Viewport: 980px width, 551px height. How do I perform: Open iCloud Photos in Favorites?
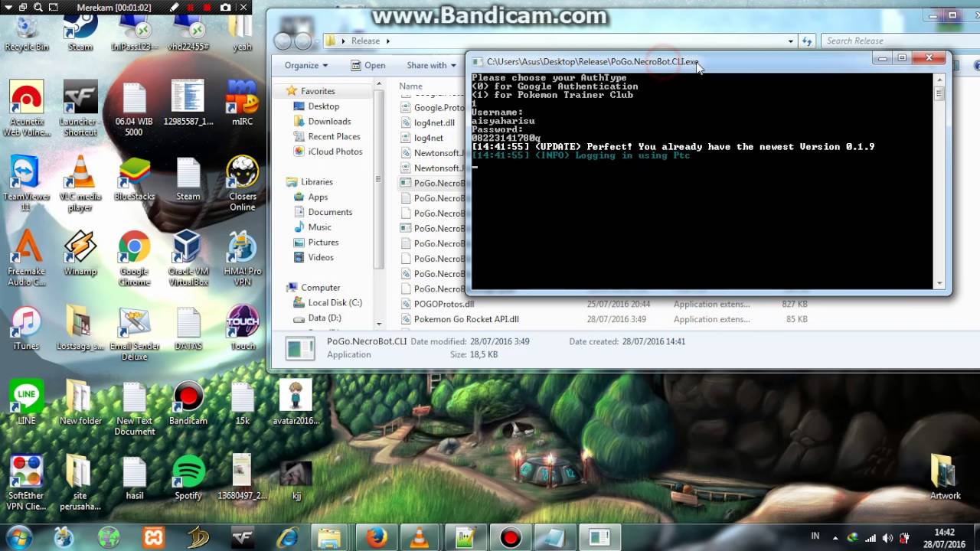(x=328, y=152)
